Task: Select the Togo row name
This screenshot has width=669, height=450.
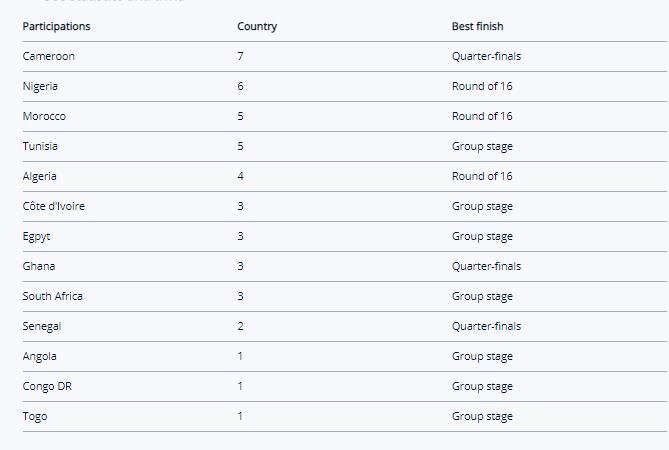Action: pos(34,416)
